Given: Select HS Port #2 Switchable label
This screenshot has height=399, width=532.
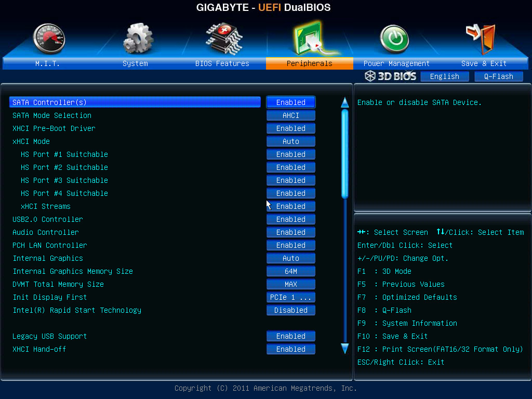Looking at the screenshot, I should (64, 167).
